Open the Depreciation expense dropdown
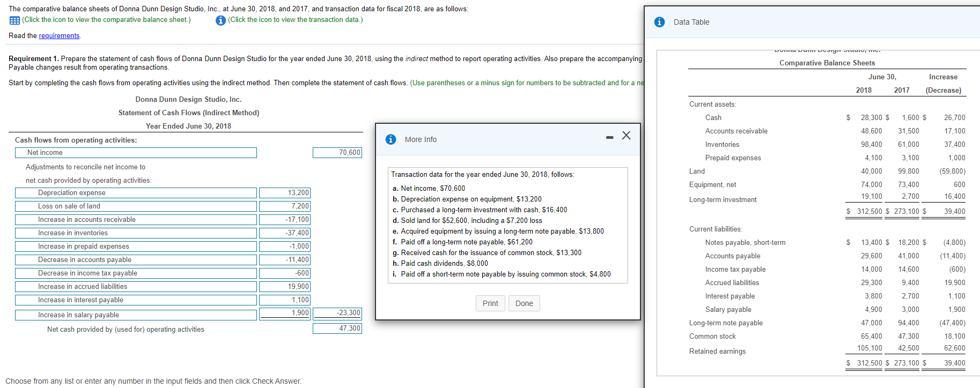 (136, 193)
